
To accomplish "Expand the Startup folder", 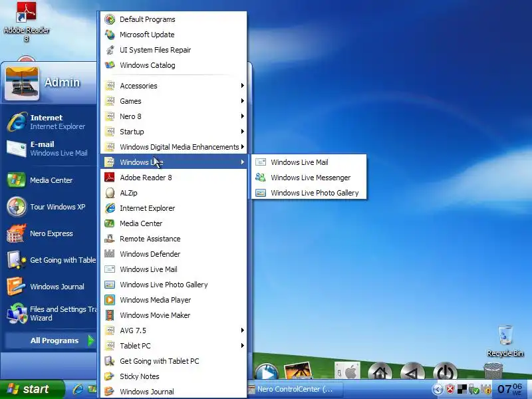I will coord(174,132).
